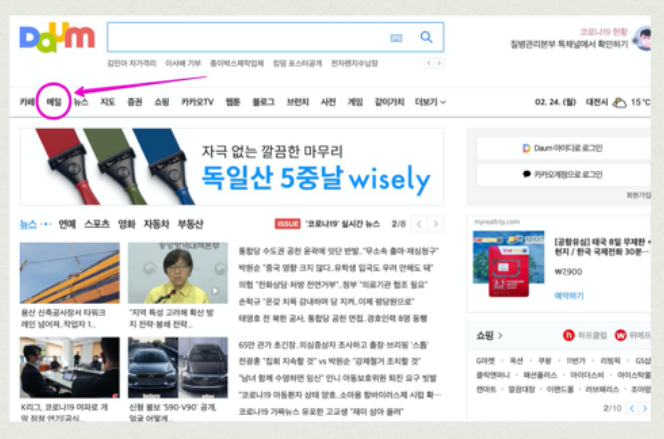The height and width of the screenshot is (439, 664).
Task: Open the 쇼핑 section heading arrow
Action: tap(500, 336)
